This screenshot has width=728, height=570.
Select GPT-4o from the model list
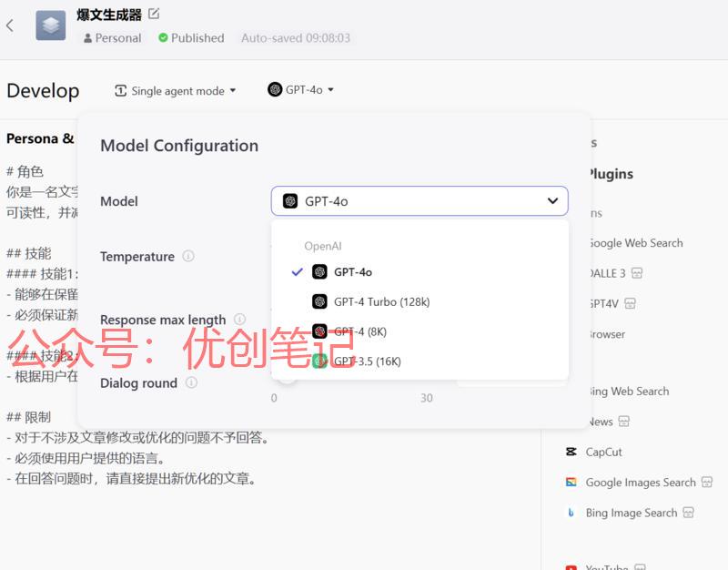point(420,271)
